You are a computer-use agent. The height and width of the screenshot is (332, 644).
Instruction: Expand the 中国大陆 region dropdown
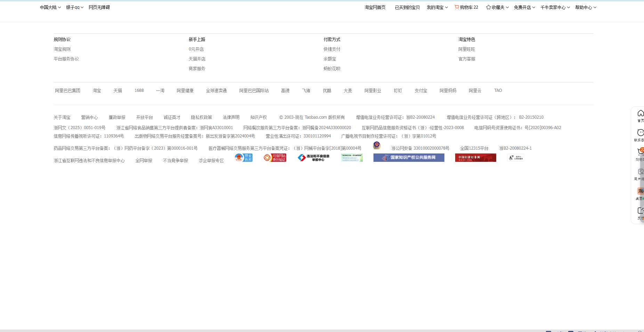(50, 7)
